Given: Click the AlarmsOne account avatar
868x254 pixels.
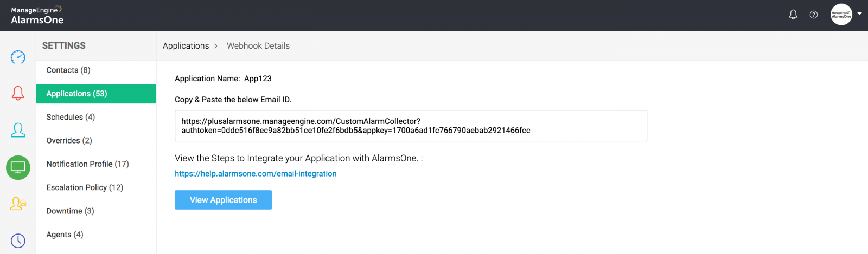Looking at the screenshot, I should point(841,15).
